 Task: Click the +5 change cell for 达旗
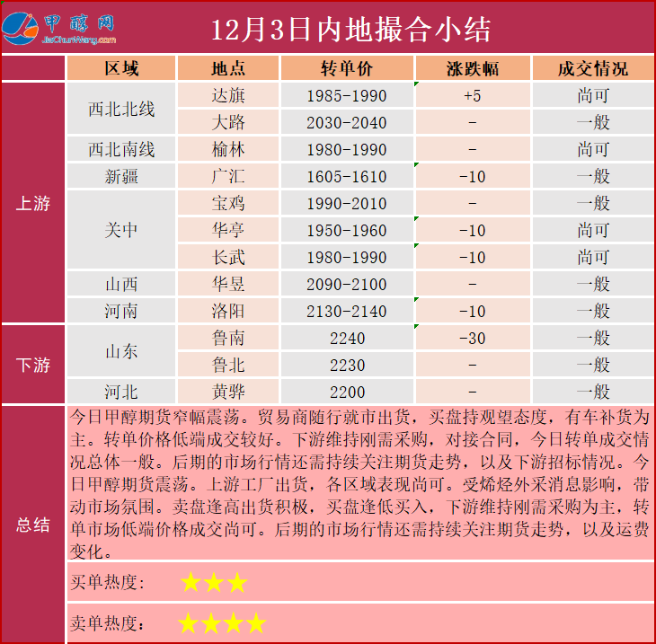[x=473, y=96]
